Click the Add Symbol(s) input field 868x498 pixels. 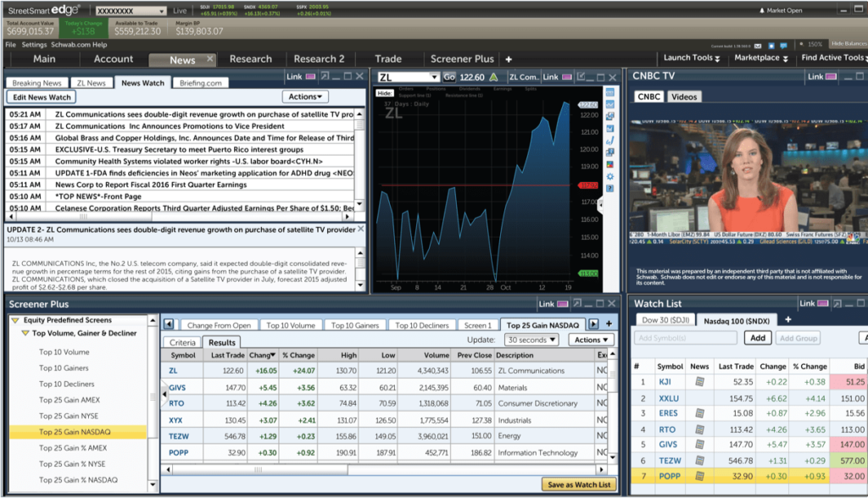pos(686,338)
